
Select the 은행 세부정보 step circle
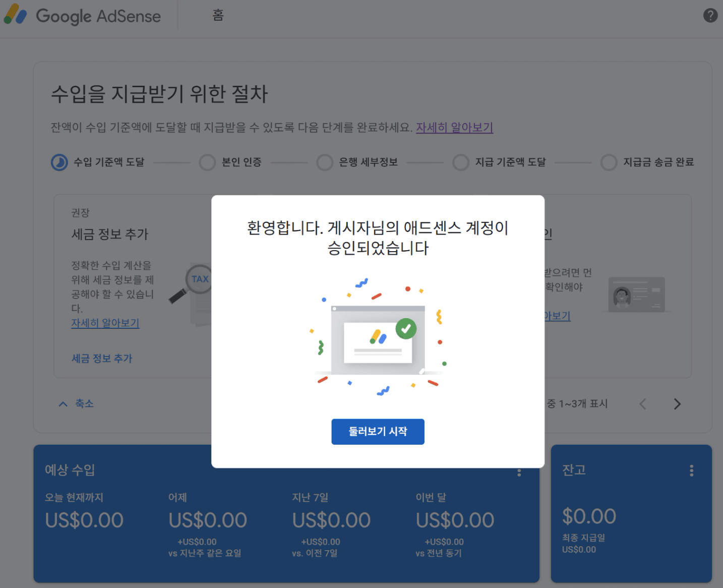coord(324,162)
